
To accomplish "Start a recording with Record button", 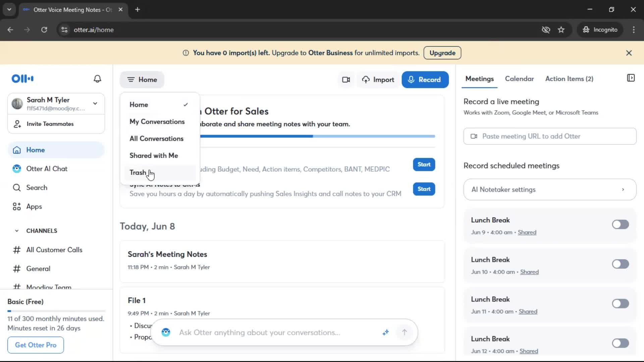I will [425, 80].
